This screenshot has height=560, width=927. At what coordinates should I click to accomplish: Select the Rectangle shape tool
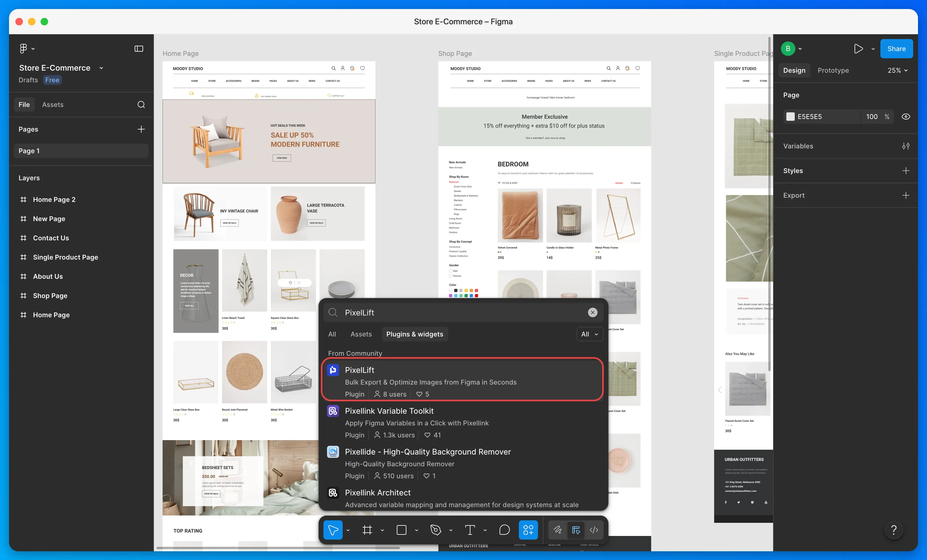pyautogui.click(x=401, y=530)
